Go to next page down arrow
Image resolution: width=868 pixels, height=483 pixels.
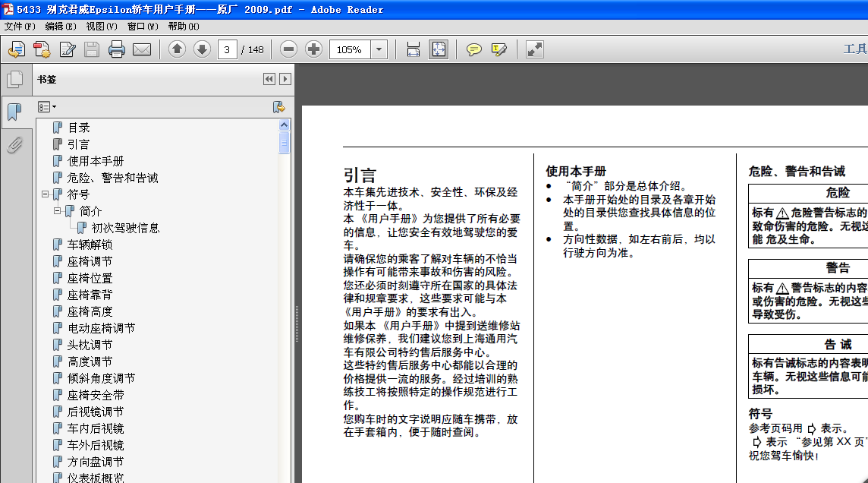(202, 49)
